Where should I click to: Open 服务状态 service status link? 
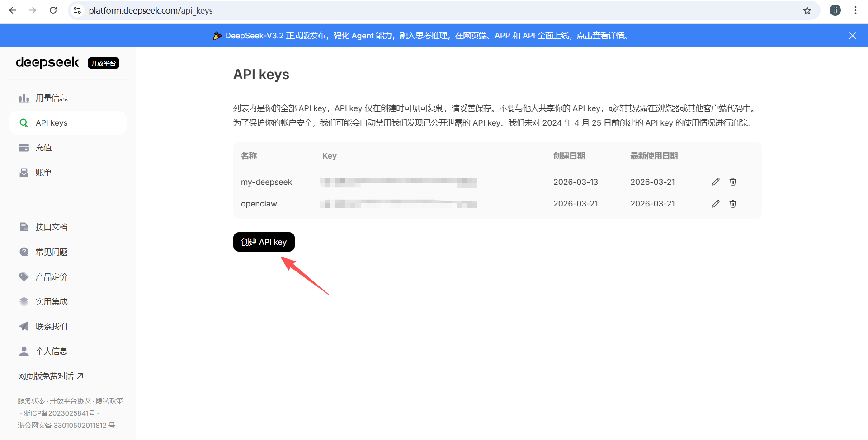pos(31,401)
